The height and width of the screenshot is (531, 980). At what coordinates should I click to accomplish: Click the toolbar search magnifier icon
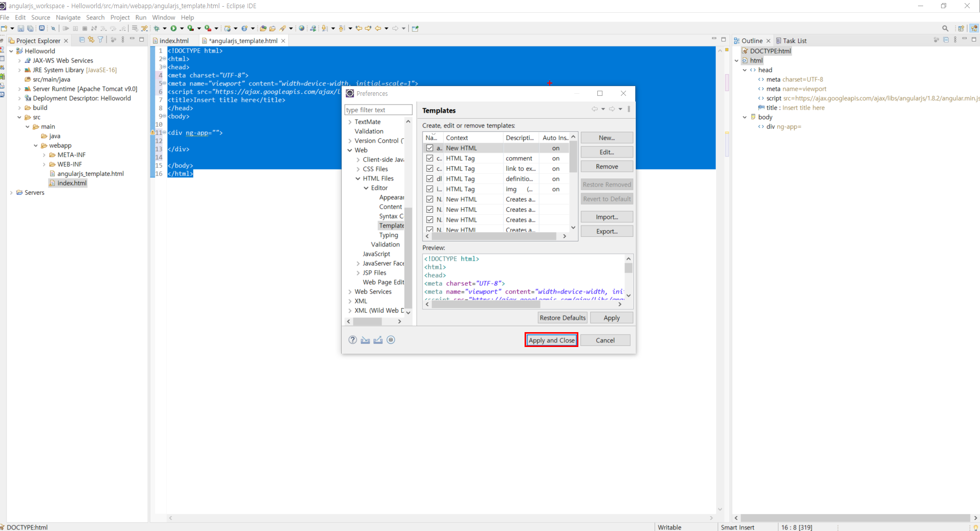point(945,29)
